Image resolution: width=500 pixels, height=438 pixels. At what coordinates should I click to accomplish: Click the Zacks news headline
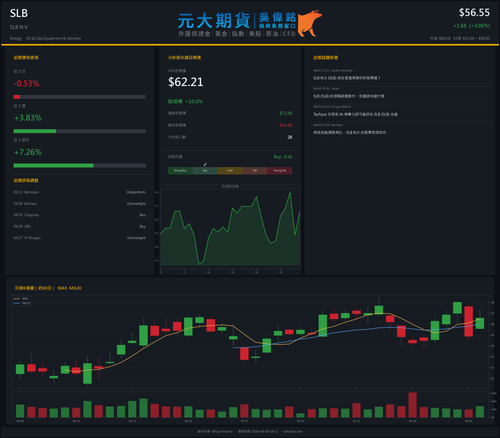(x=348, y=96)
